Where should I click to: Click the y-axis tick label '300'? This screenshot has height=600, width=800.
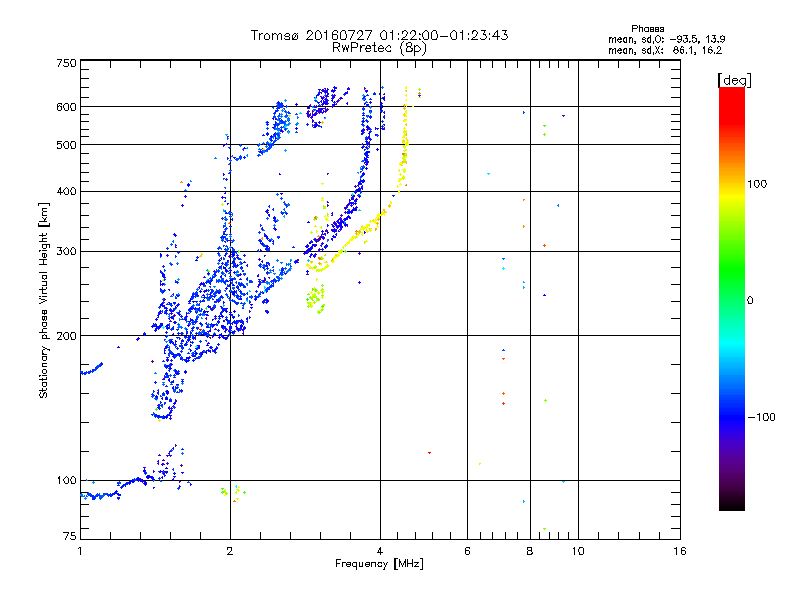[67, 252]
